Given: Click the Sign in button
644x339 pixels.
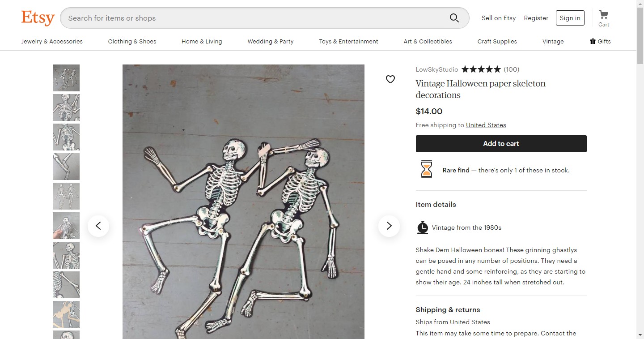Looking at the screenshot, I should point(570,18).
